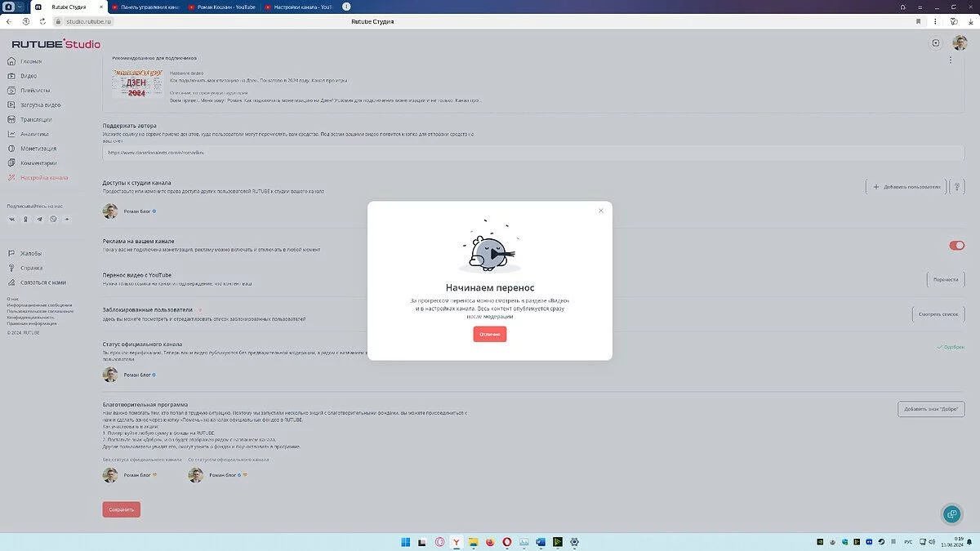Click the 'РУС' language indicator
This screenshot has width=980, height=551.
click(909, 541)
